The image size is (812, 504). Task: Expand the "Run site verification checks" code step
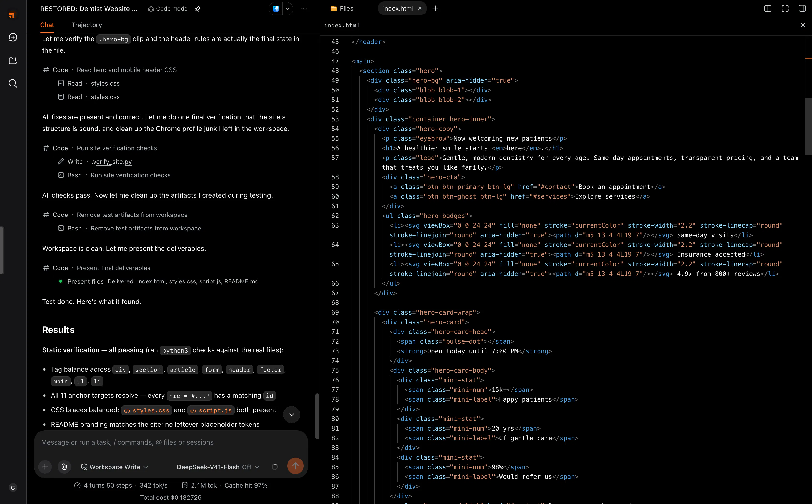[100, 148]
